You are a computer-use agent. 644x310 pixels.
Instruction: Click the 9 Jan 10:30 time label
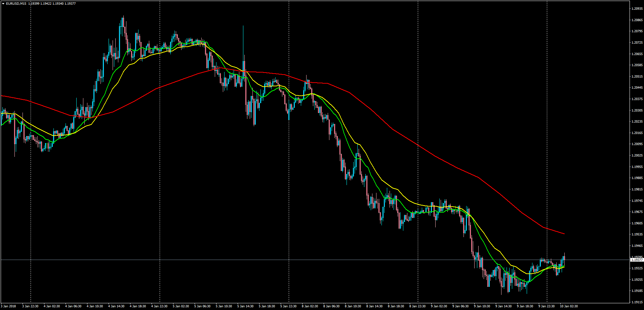point(482,306)
